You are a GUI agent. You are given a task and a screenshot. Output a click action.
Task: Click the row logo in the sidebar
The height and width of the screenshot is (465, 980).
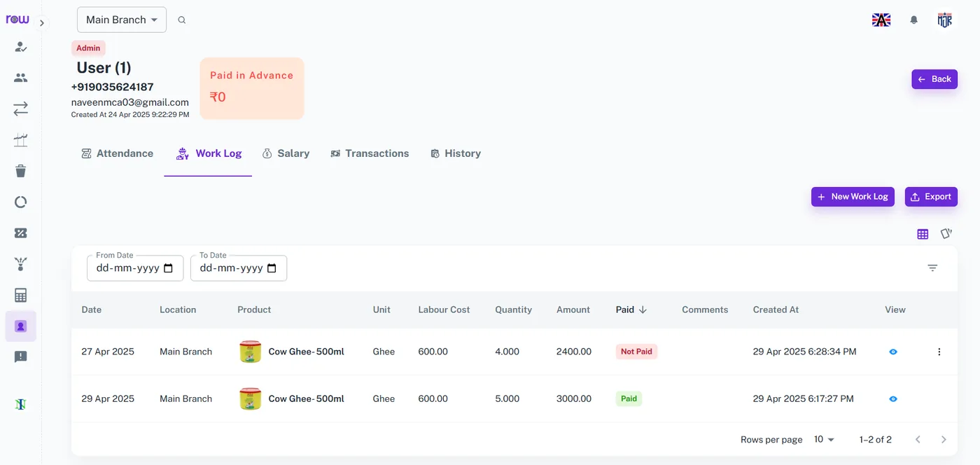[x=17, y=19]
